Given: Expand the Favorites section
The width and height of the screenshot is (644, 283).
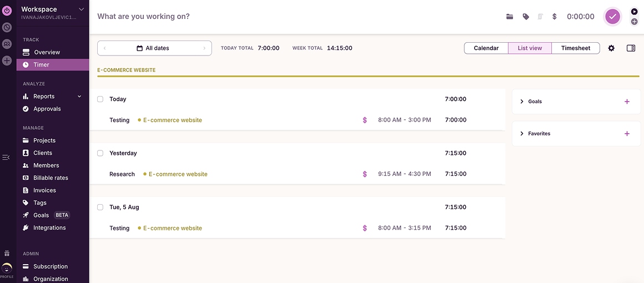Looking at the screenshot, I should pyautogui.click(x=522, y=134).
